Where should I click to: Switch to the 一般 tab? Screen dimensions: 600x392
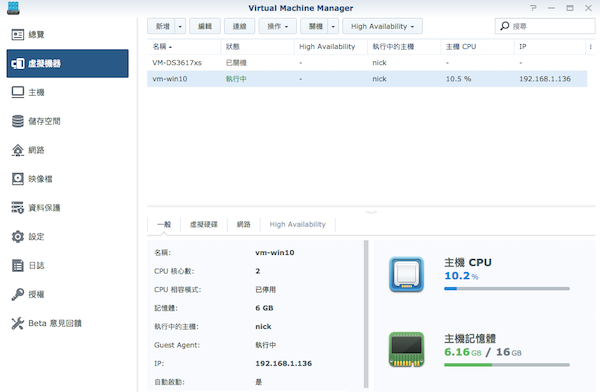[164, 224]
